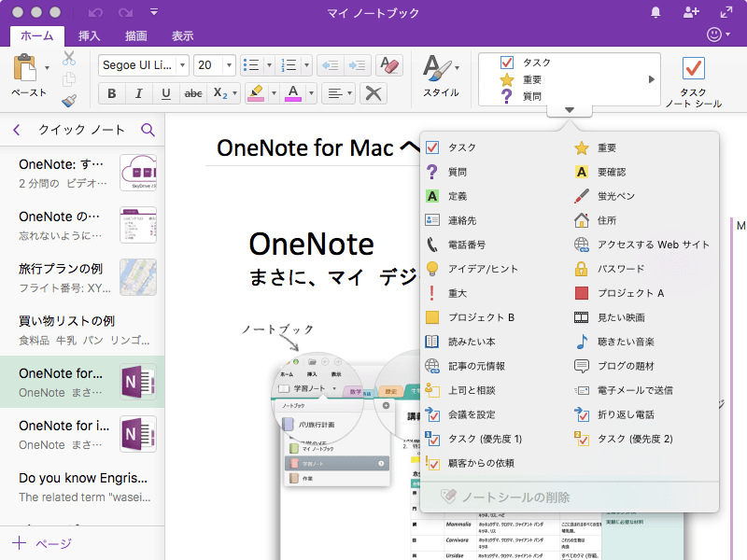Click the Paste clipboard icon
The width and height of the screenshot is (747, 560).
[25, 67]
